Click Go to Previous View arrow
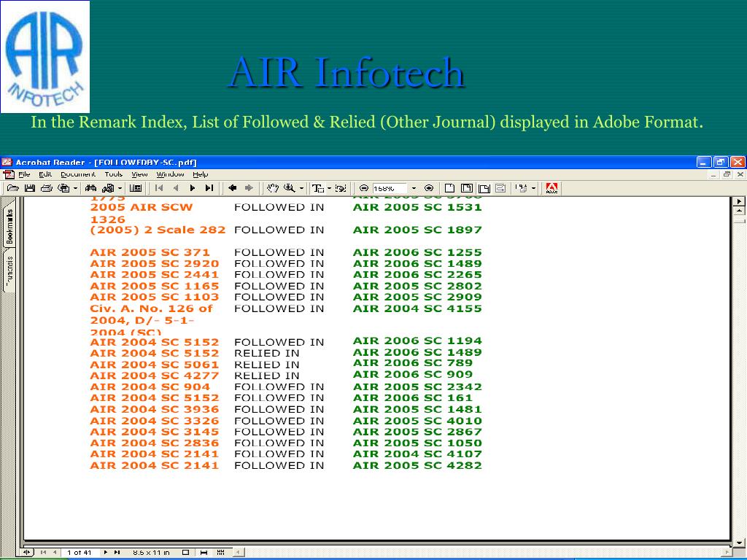Screen dimensions: 747x560 coord(233,188)
